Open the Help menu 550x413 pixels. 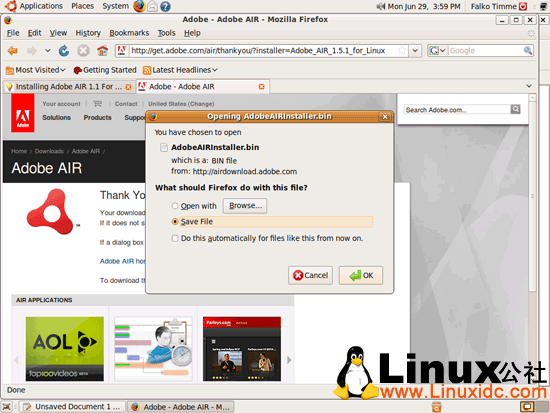pos(192,33)
